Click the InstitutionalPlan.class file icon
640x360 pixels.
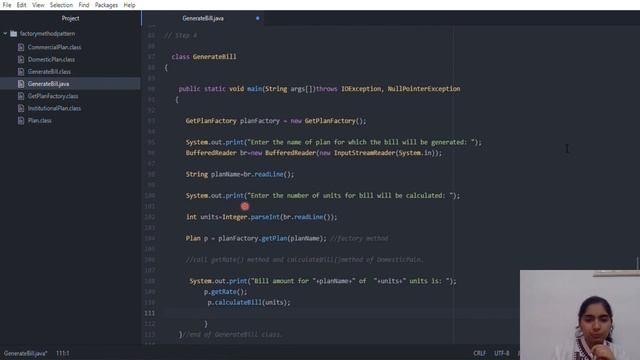(x=21, y=109)
